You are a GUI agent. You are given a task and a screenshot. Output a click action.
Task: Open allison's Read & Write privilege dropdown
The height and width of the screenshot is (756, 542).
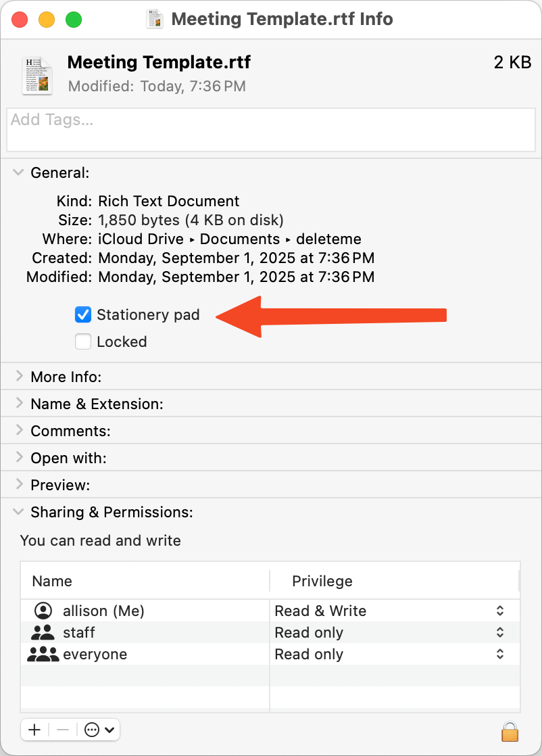click(499, 611)
